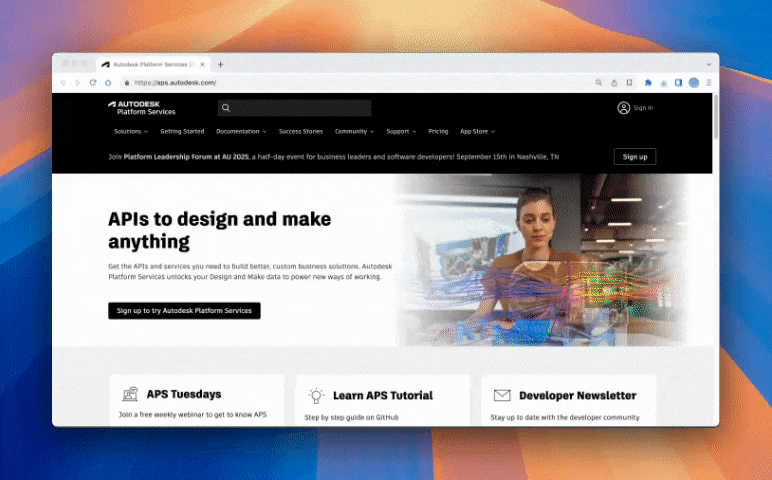
Task: Click the APS Tuesdays webinar icon
Action: [129, 395]
